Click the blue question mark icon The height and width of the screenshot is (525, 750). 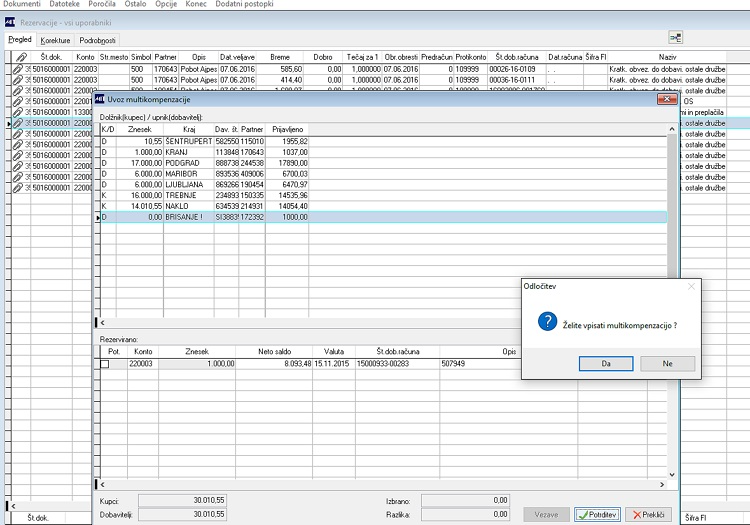547,321
